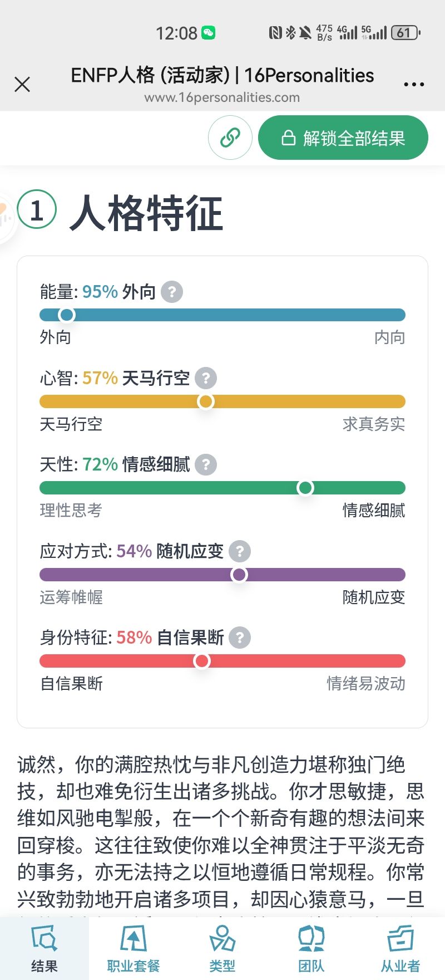Close the 16Personalities browser page
This screenshot has height=980, width=445.
point(22,85)
